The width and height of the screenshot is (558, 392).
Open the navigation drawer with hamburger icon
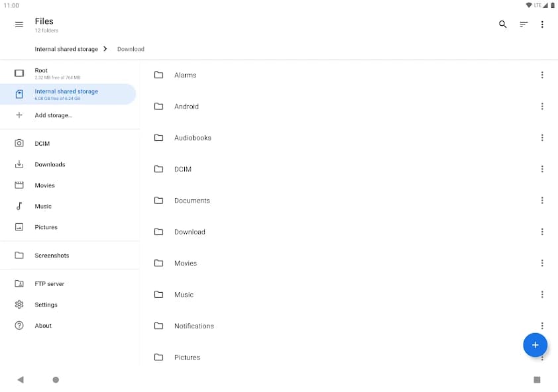18,24
